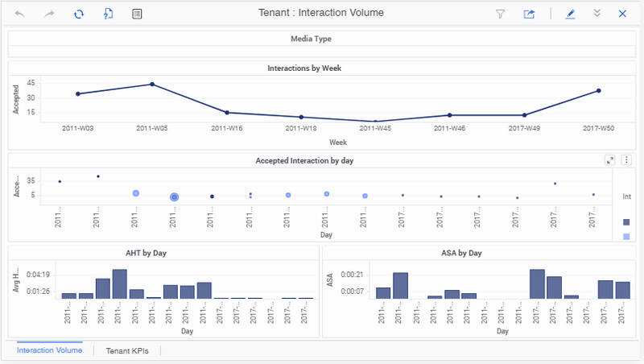Close the dossier with the X button
The width and height of the screenshot is (644, 364).
pos(622,14)
